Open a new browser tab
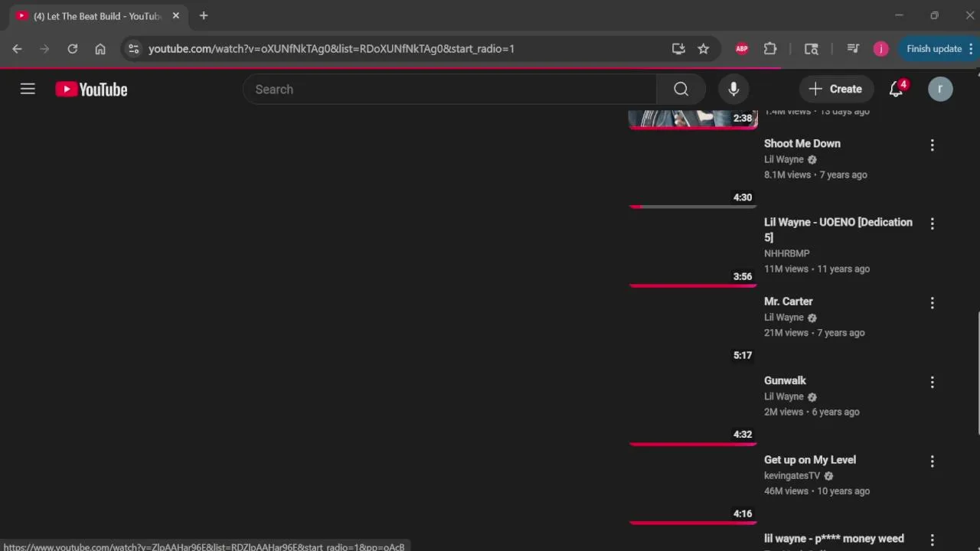 pos(204,16)
